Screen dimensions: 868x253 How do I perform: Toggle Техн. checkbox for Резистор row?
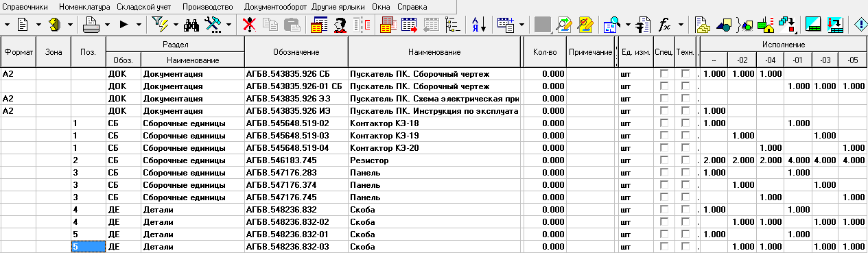[685, 160]
